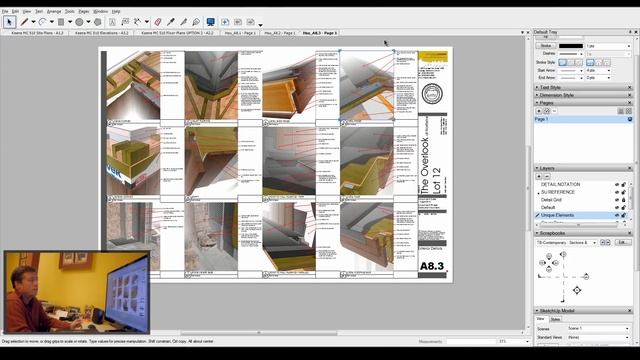Select the pink Erase tool
640x360 pixels.
pyautogui.click(x=158, y=22)
